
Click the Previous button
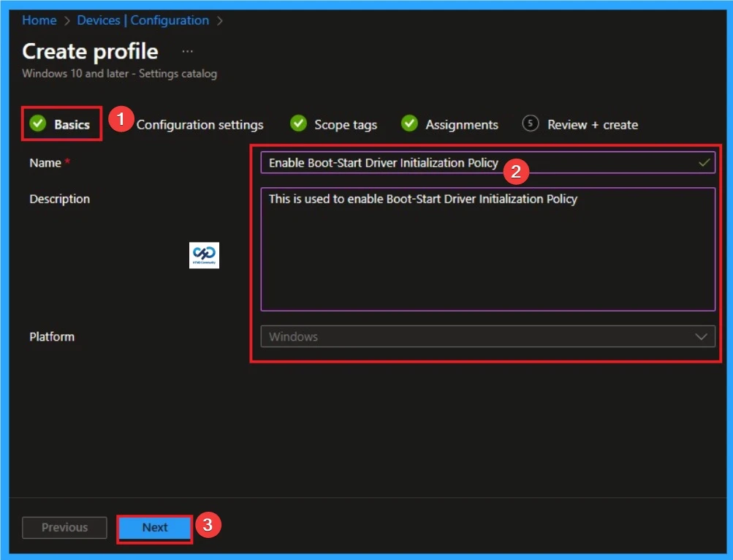click(x=64, y=527)
